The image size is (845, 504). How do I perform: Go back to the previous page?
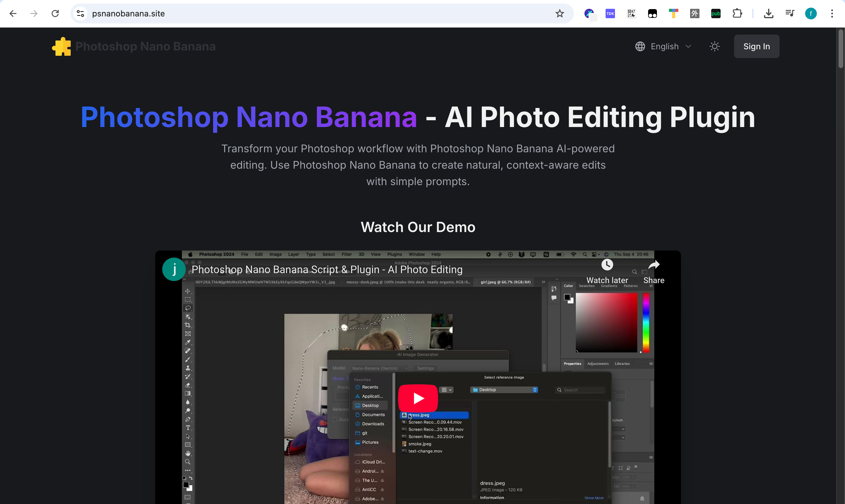pyautogui.click(x=13, y=13)
